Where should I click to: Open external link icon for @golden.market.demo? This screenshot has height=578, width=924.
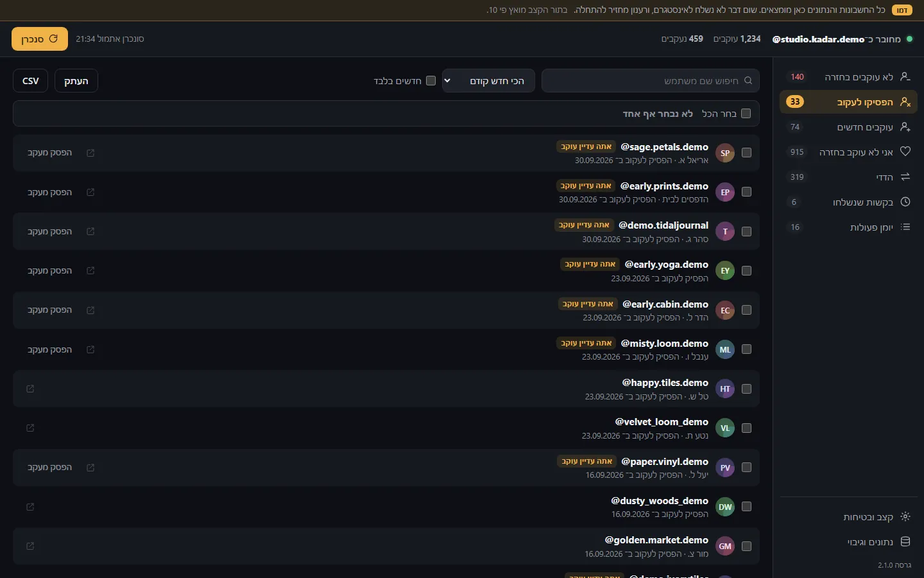click(x=30, y=546)
